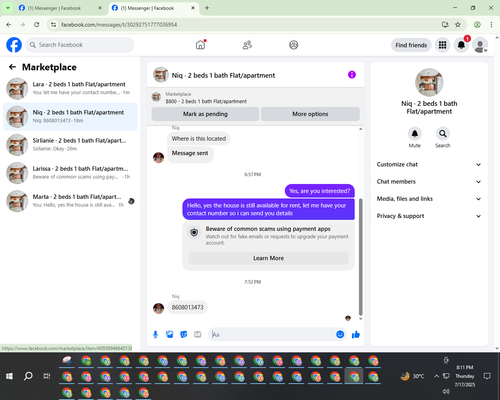
Task: Open Task View on taskbar
Action: tap(47, 376)
